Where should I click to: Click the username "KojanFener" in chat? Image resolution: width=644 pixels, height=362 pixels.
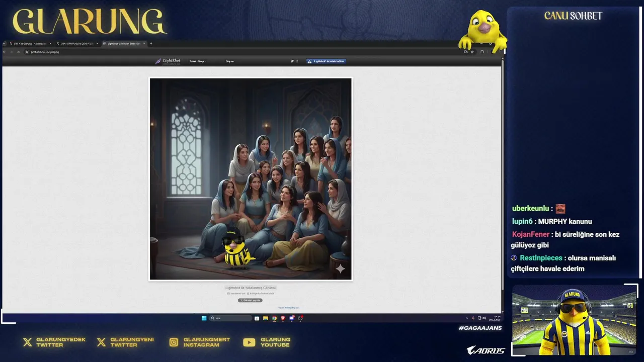coord(531,234)
